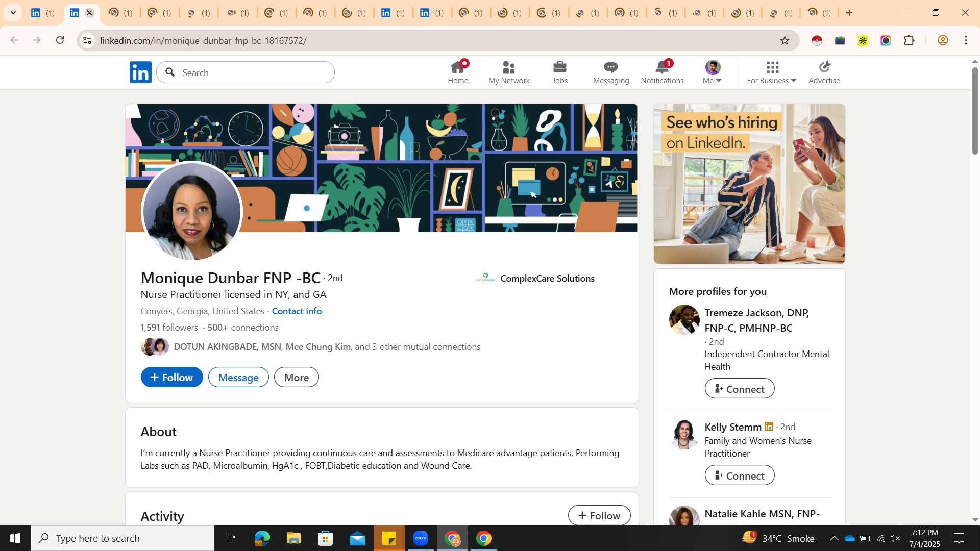Click the address bar URL

coord(203,40)
